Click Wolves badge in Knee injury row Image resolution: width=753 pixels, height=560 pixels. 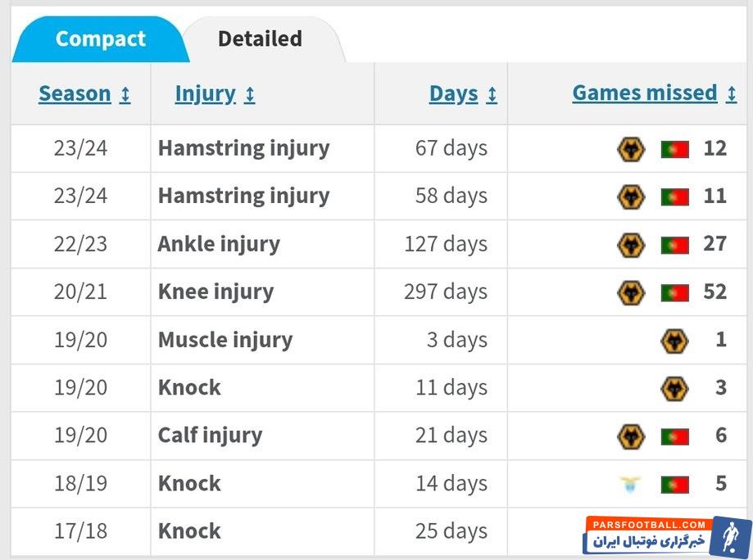click(x=630, y=292)
